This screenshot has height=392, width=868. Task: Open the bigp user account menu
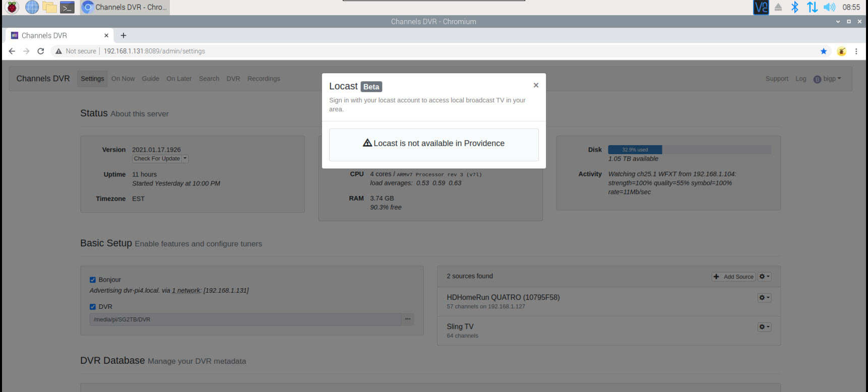tap(827, 79)
